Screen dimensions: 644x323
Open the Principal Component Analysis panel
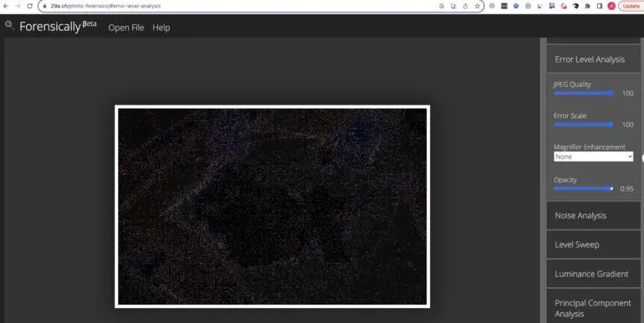point(593,308)
